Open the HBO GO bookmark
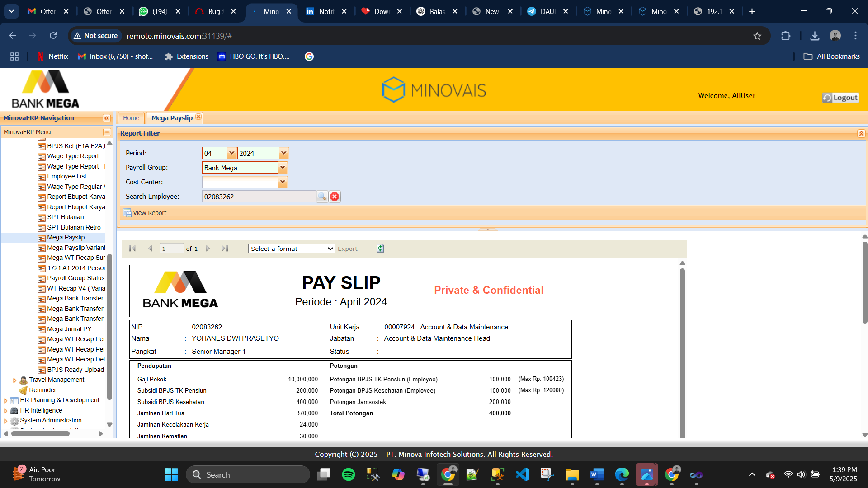Viewport: 868px width, 488px height. (x=254, y=56)
